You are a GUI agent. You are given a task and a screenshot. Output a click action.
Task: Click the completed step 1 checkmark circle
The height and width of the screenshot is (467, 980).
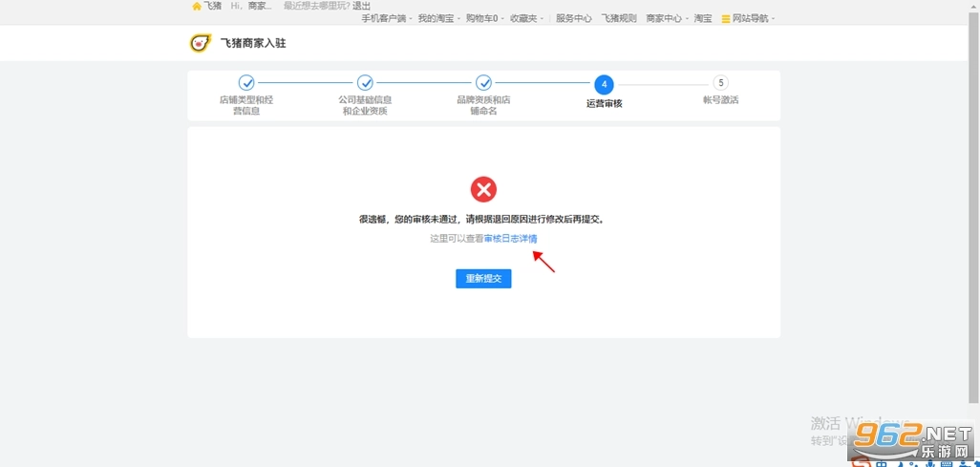(x=246, y=83)
